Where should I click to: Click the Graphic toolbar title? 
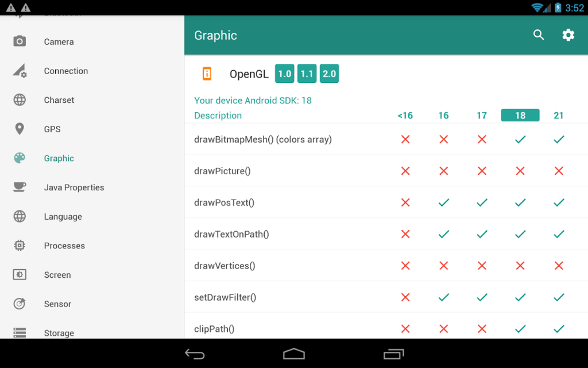(x=216, y=35)
